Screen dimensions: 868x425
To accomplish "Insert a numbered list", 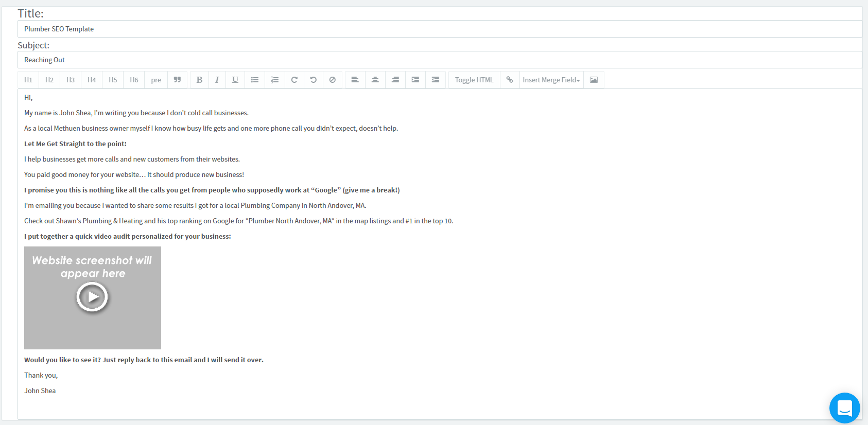I will (x=275, y=80).
